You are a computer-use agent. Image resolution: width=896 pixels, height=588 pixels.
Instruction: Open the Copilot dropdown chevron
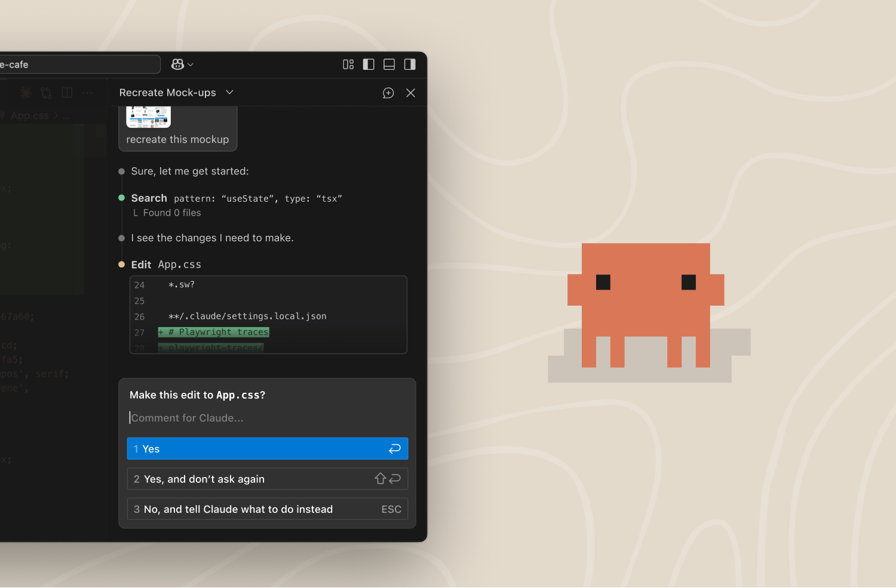(x=191, y=64)
